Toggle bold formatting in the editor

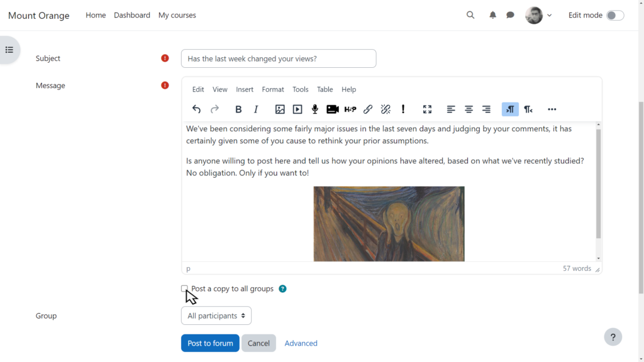coord(238,109)
